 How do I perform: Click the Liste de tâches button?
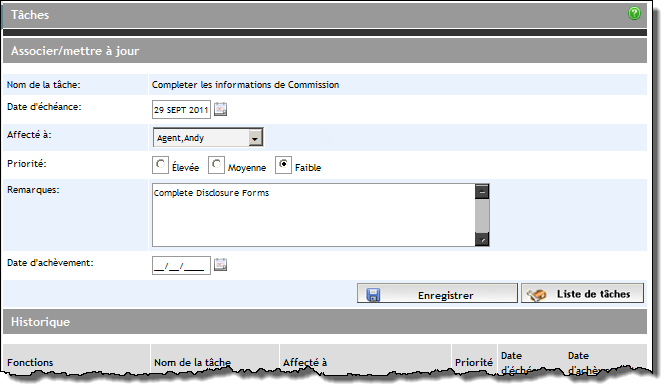pos(582,293)
